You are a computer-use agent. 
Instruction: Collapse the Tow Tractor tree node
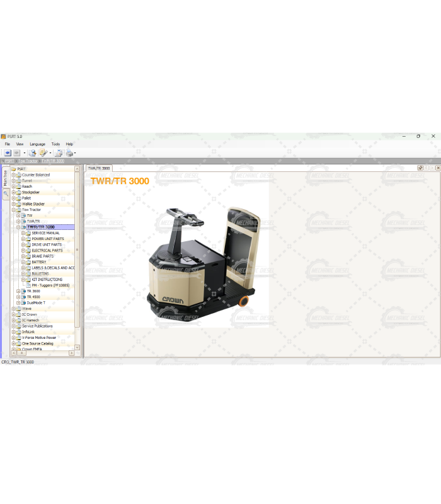tap(13, 210)
